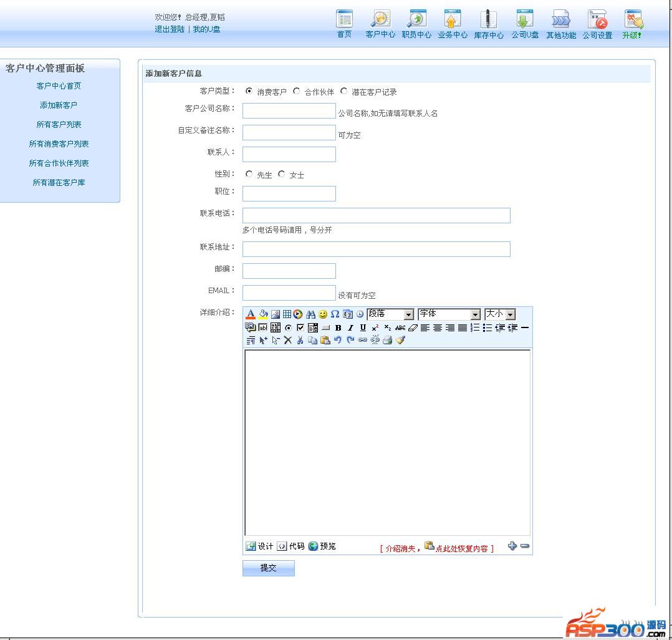
Task: Insert table in the editor toolbar
Action: tap(287, 314)
